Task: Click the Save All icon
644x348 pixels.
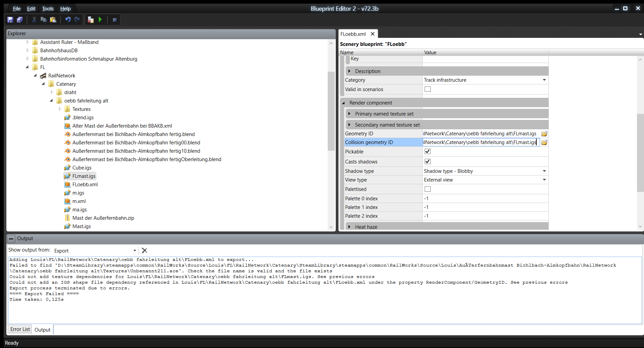Action: (x=20, y=20)
